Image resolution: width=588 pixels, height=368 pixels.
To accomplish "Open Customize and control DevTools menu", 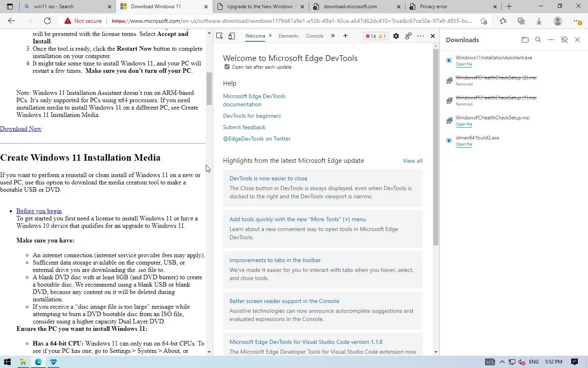I will 421,36.
